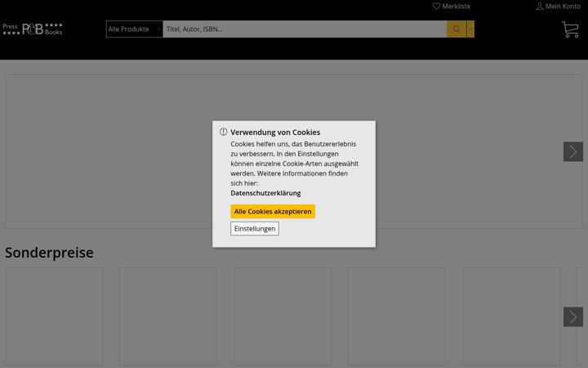Click the Press & Books logo

[33, 29]
